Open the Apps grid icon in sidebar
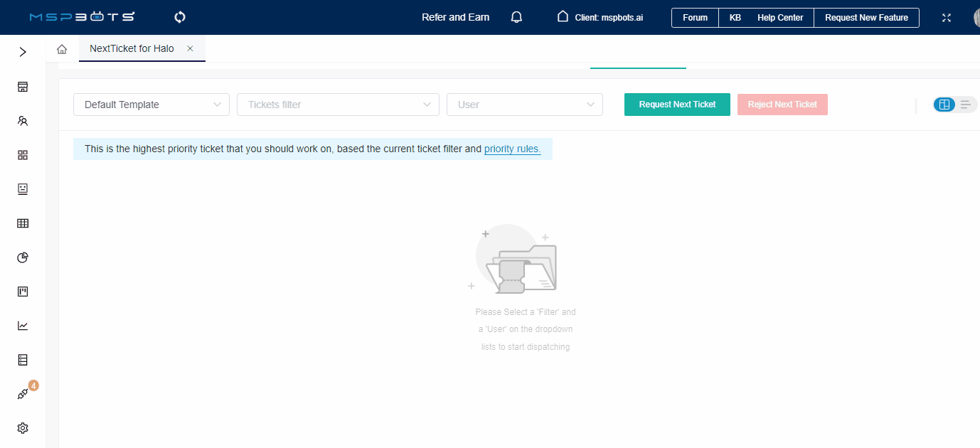Image resolution: width=980 pixels, height=448 pixels. click(x=22, y=154)
